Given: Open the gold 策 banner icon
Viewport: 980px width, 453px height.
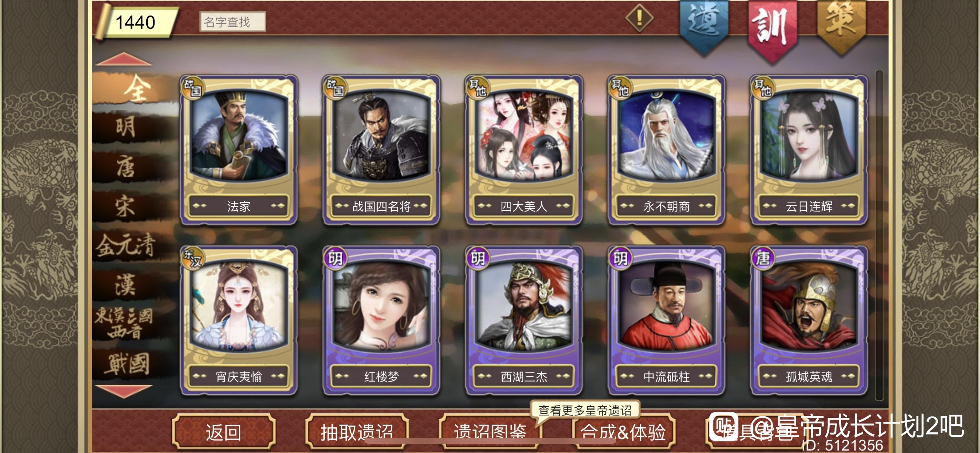Looking at the screenshot, I should click(841, 25).
